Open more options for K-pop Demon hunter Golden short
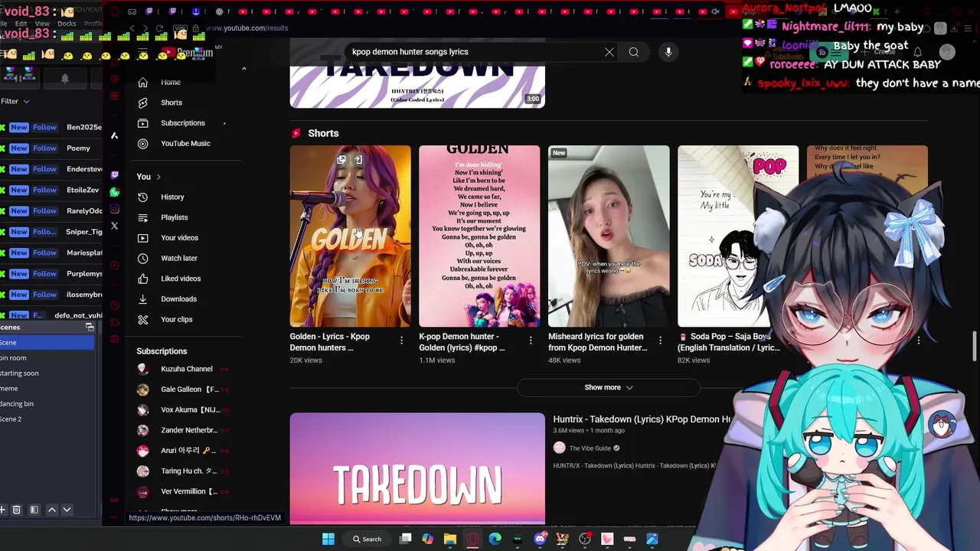 click(531, 340)
